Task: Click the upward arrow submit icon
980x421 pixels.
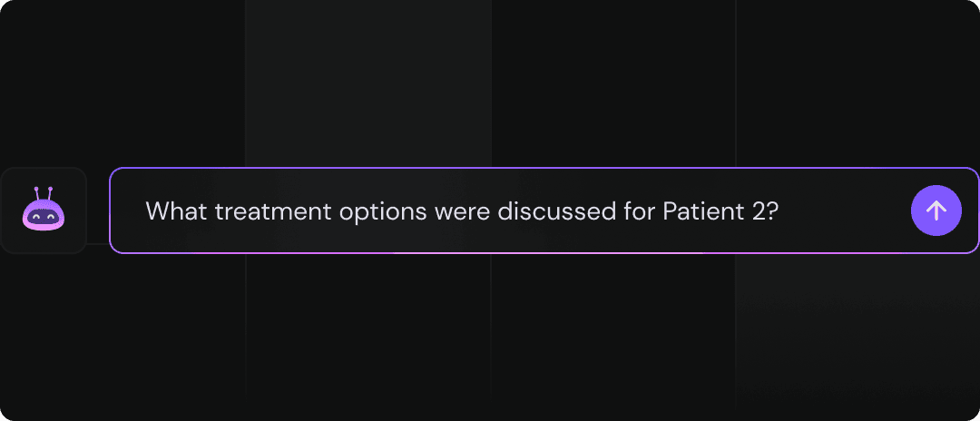Action: tap(936, 210)
